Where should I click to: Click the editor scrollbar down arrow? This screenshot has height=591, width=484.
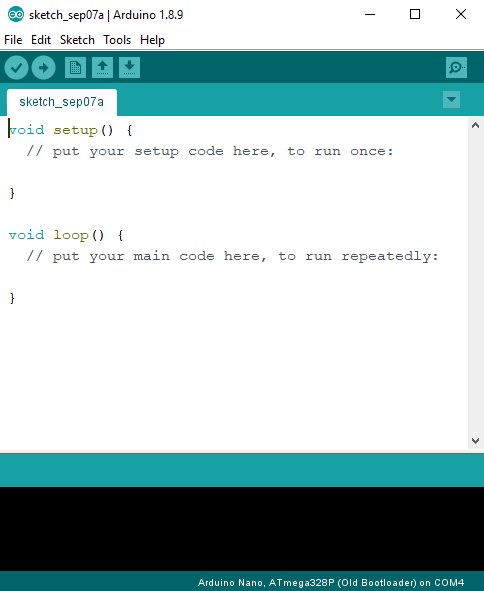pyautogui.click(x=475, y=441)
